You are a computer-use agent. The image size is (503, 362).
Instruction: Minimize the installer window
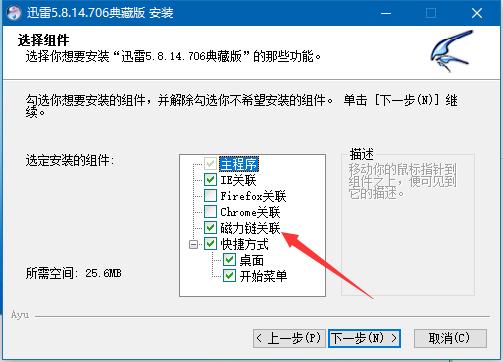(x=386, y=13)
